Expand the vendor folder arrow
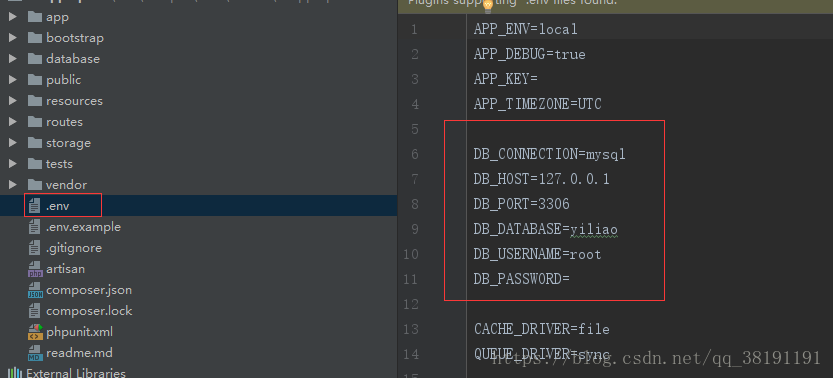This screenshot has width=833, height=378. 13,185
